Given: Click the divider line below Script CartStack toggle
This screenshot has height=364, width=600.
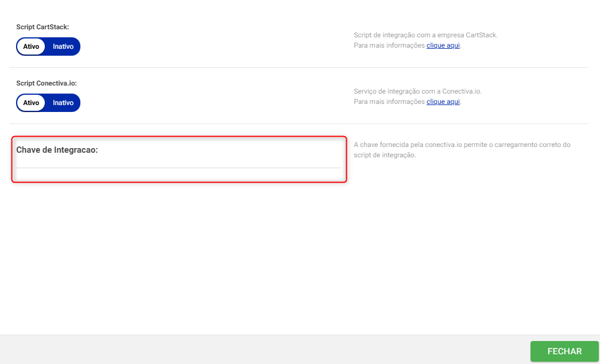Looking at the screenshot, I should 299,68.
